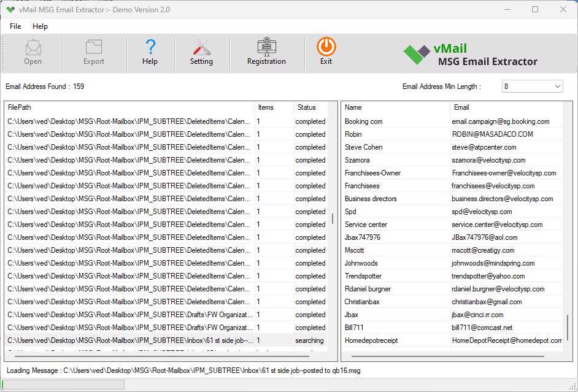
Task: Select the Mscott name cell
Action: [x=354, y=250]
